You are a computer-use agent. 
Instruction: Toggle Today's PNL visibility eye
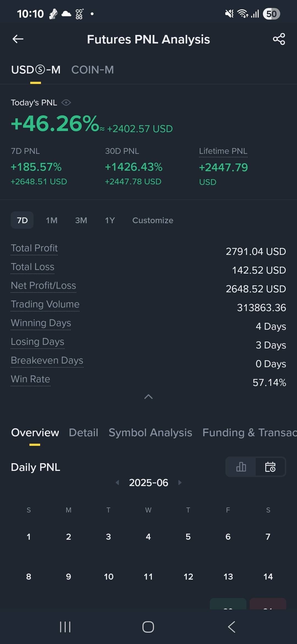click(66, 103)
